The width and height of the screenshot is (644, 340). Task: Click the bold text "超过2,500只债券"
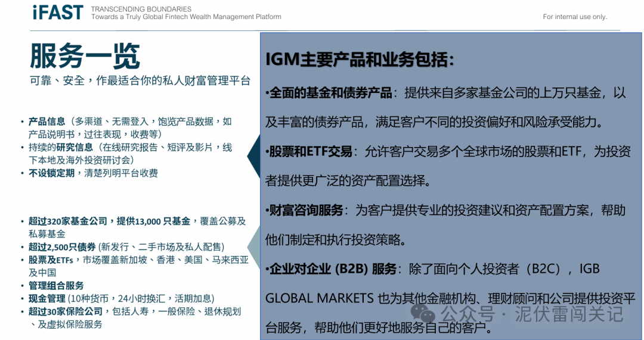(62, 247)
